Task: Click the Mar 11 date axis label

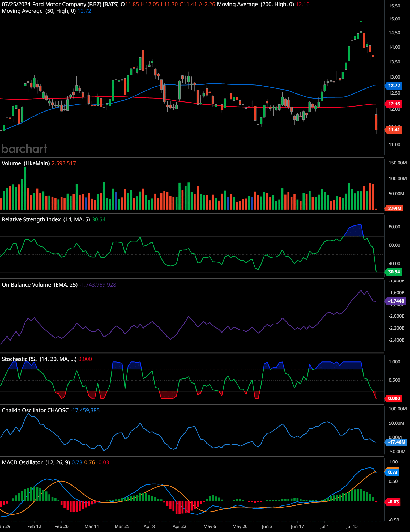Action: (92, 526)
